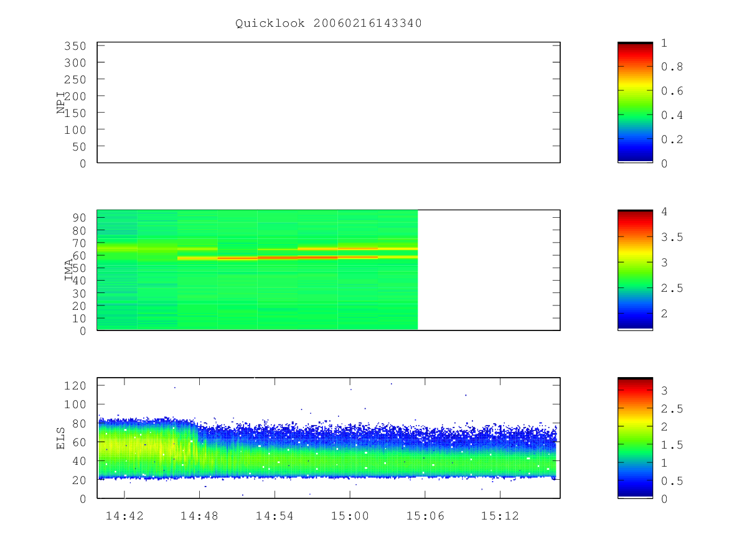Screen dimensions: 747x560
Task: Click the 70 tick on IMA axis
Action: (x=80, y=243)
